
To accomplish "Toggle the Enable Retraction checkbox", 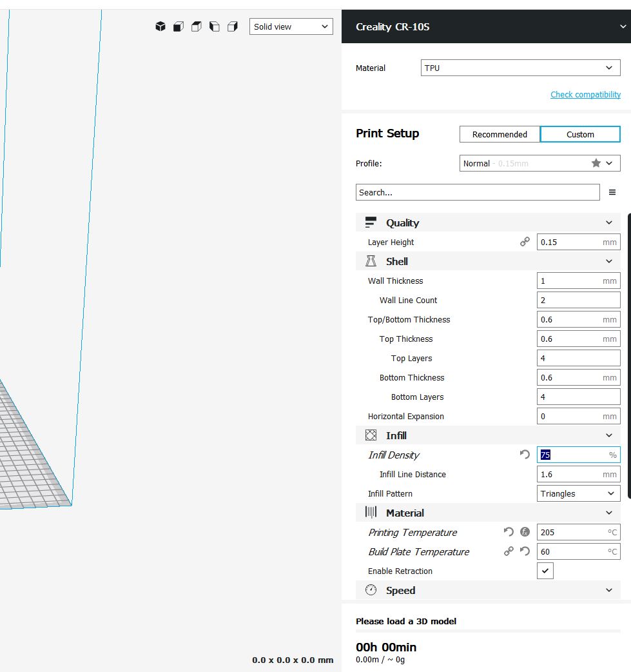I will click(545, 571).
